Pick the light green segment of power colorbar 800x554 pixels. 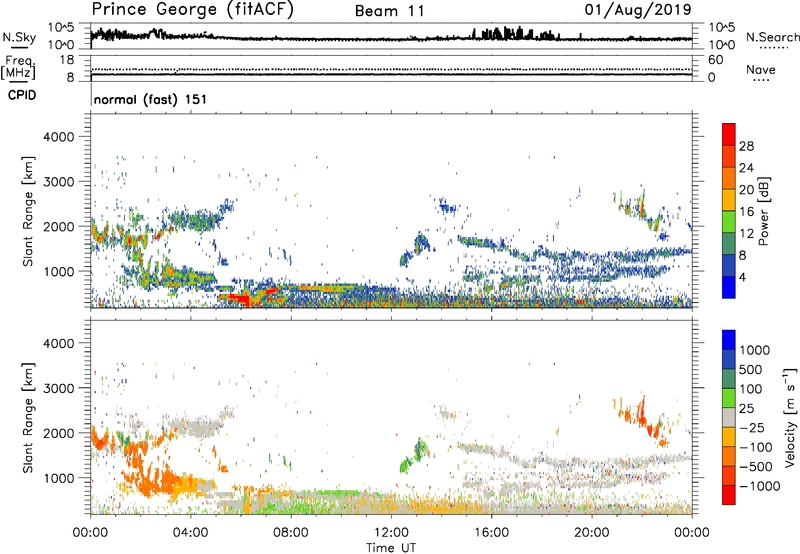[x=729, y=222]
